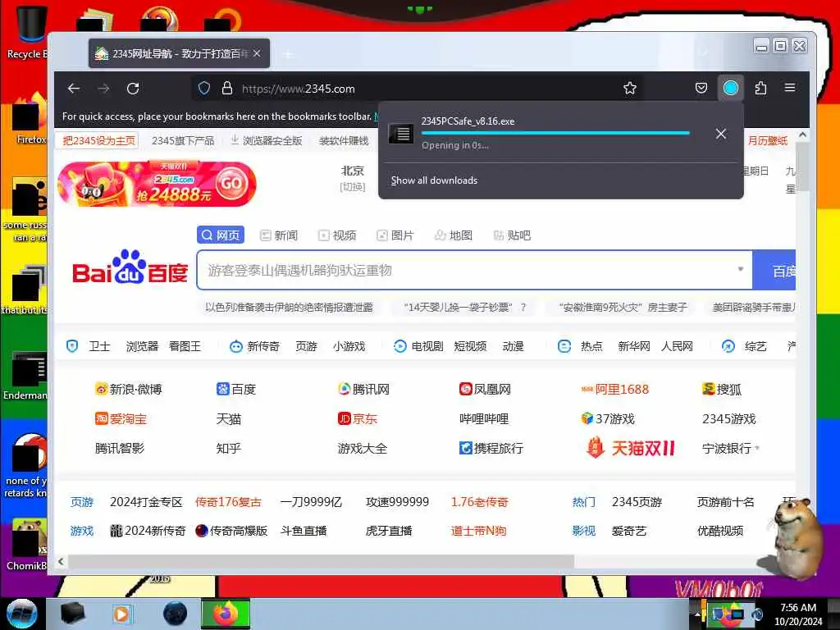
Task: Cancel the 2345PCSafe download with X
Action: coord(721,134)
